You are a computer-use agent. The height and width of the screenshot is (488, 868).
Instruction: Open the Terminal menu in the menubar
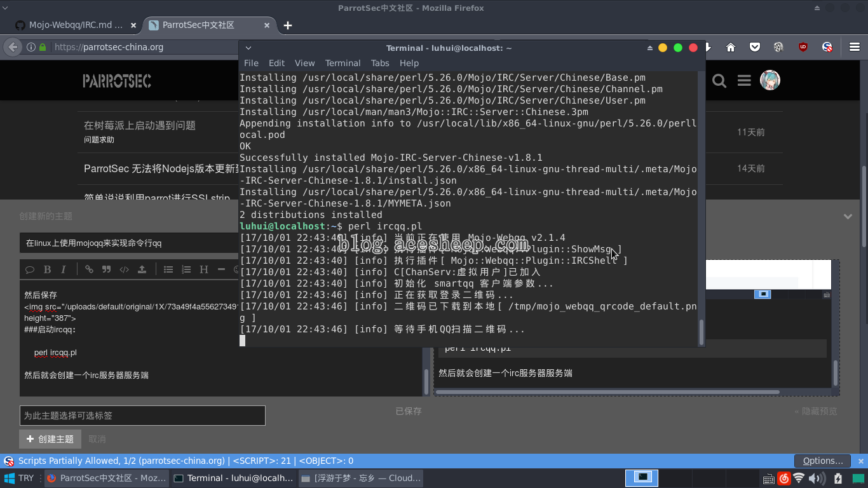[x=342, y=63]
